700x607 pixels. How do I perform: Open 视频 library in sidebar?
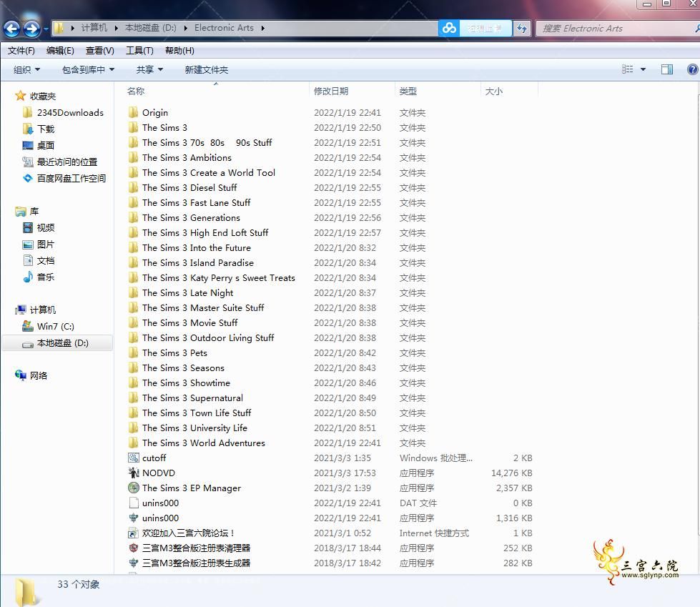(46, 227)
